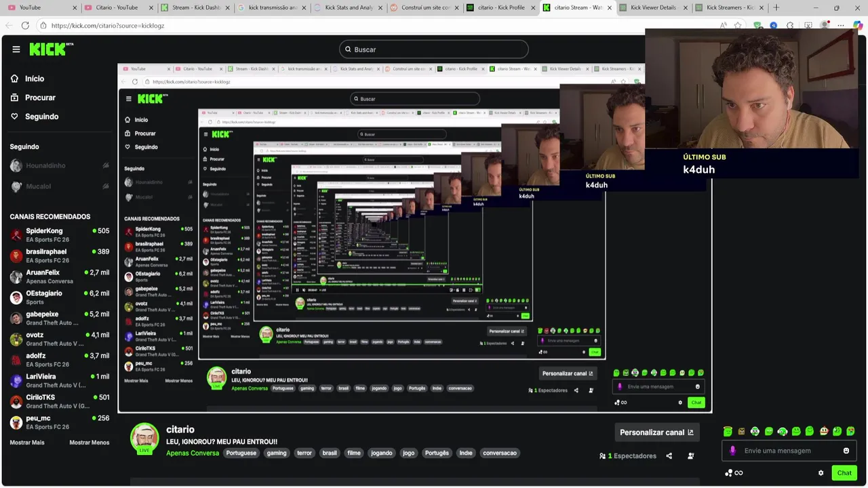
Task: Click the 1 Espectadores viewer count
Action: (628, 456)
